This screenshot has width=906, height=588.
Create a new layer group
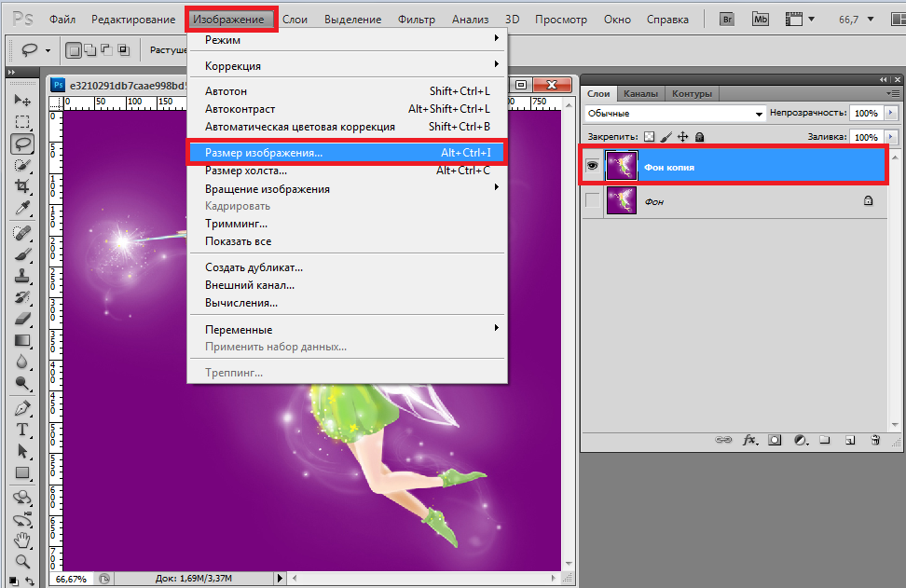(825, 440)
